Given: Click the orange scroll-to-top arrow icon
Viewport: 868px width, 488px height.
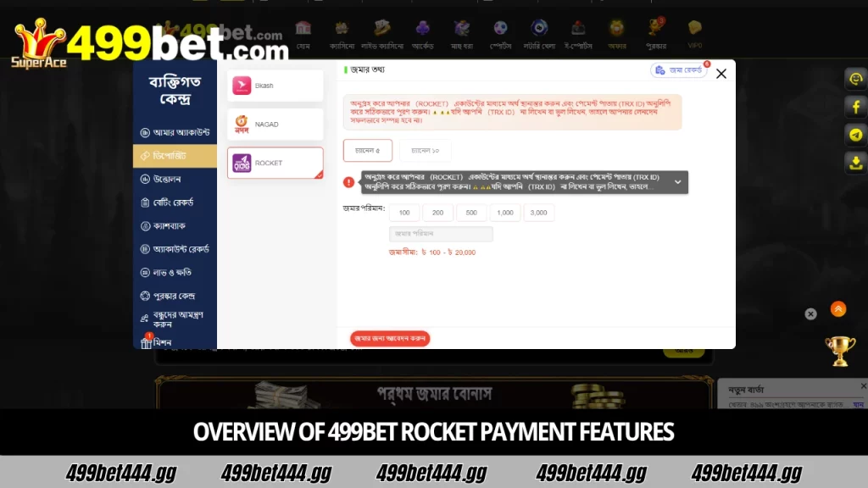Looking at the screenshot, I should coord(838,308).
